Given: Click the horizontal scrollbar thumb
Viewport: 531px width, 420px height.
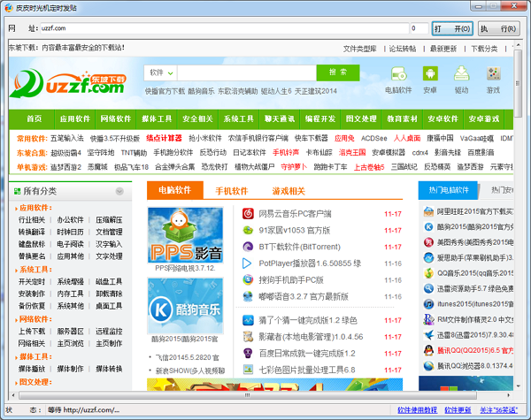Looking at the screenshot, I should (x=248, y=395).
